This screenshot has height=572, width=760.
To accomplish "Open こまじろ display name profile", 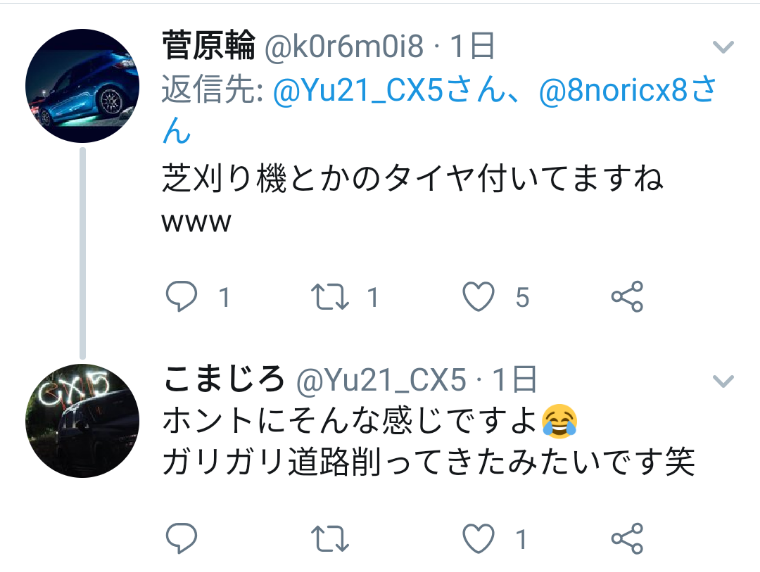I will click(224, 379).
